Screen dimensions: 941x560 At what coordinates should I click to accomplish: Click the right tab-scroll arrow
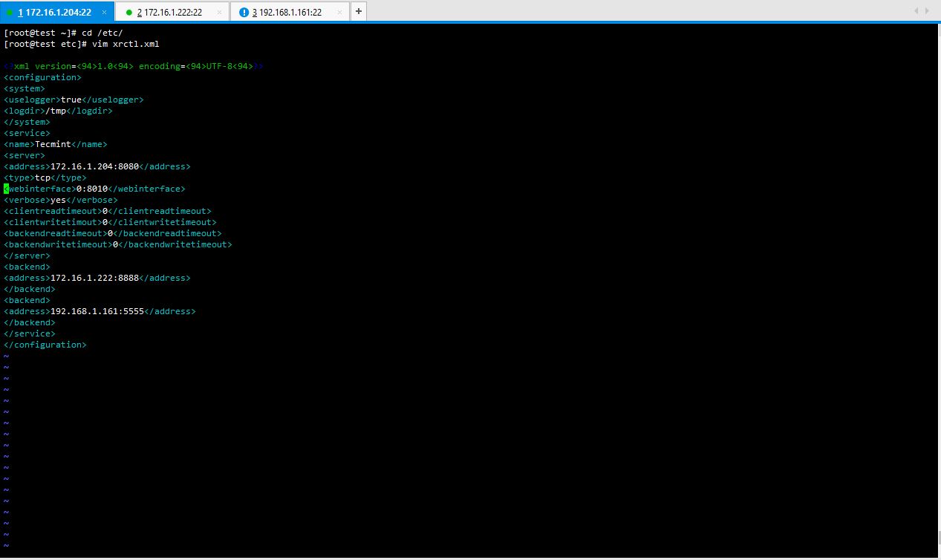[928, 11]
